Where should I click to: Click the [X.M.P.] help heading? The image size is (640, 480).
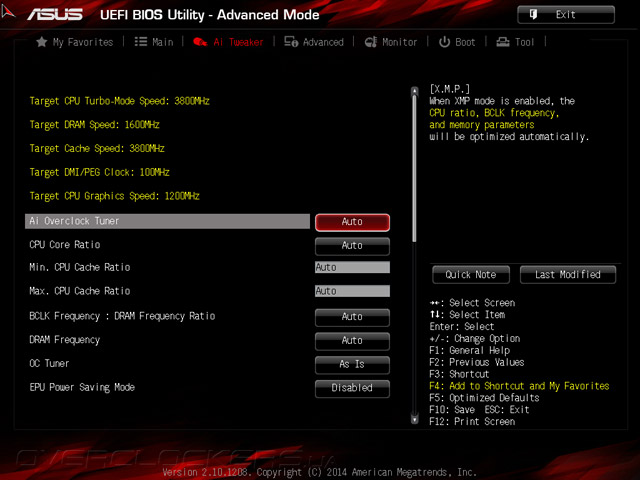coord(449,89)
